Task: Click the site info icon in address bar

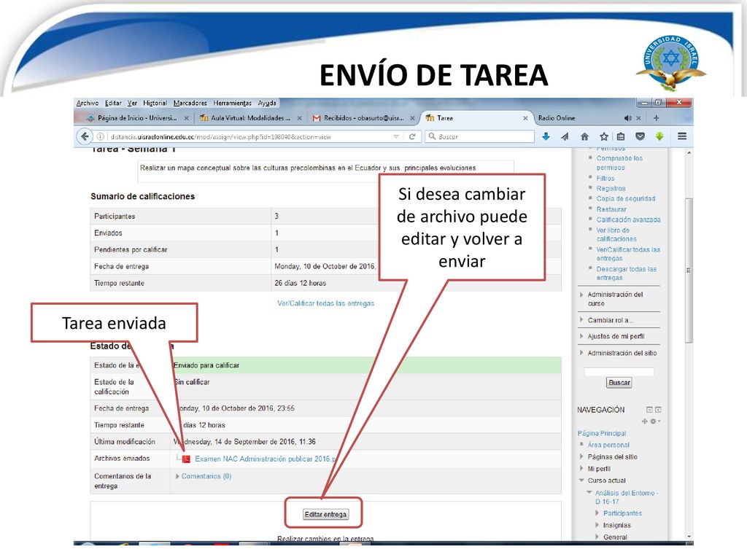Action: (101, 136)
